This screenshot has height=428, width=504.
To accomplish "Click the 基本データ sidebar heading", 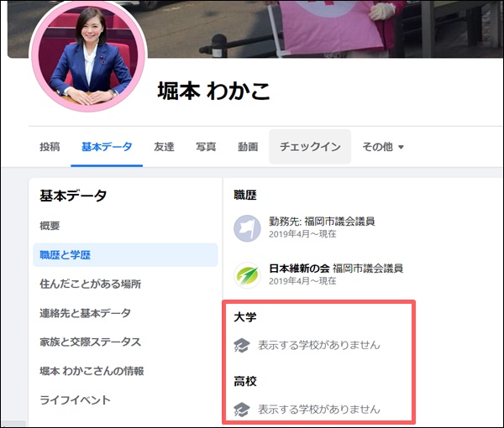I will click(x=73, y=196).
